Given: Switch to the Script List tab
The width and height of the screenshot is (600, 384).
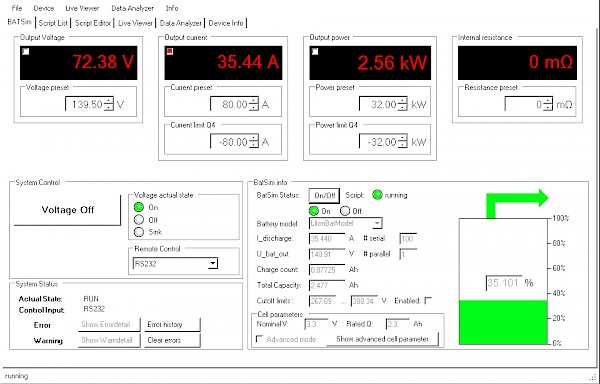Looking at the screenshot, I should 53,23.
